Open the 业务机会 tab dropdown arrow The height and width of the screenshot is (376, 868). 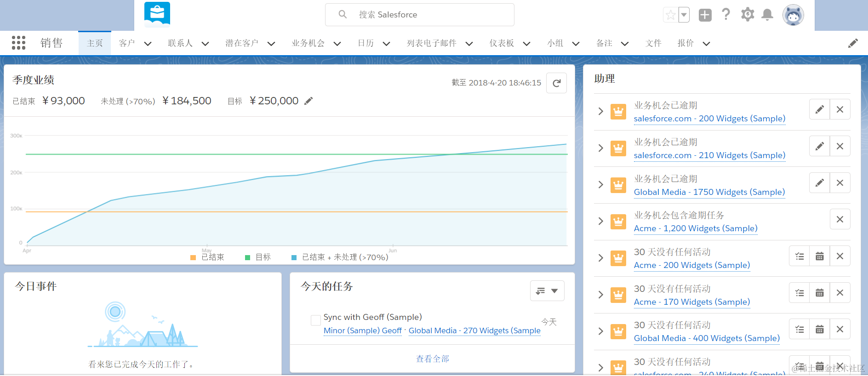337,44
